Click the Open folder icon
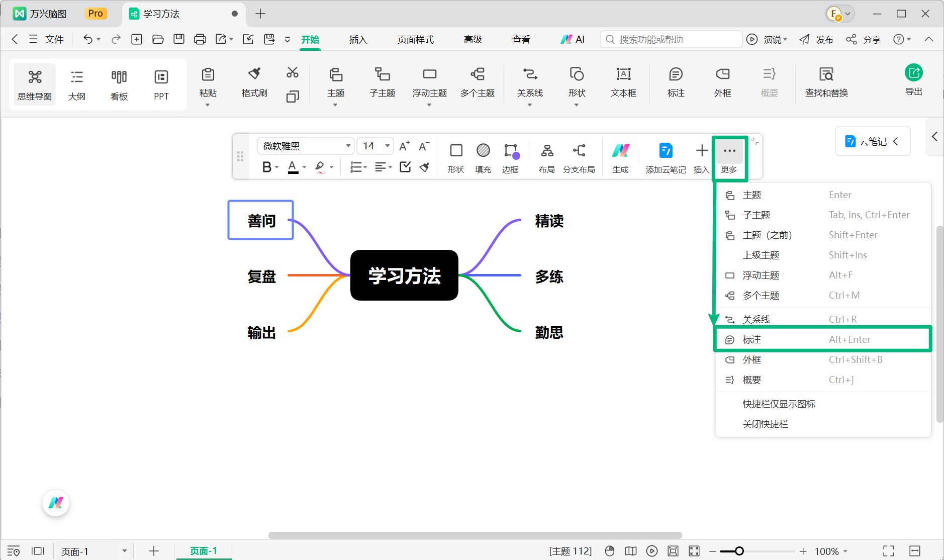The image size is (944, 560). tap(158, 39)
